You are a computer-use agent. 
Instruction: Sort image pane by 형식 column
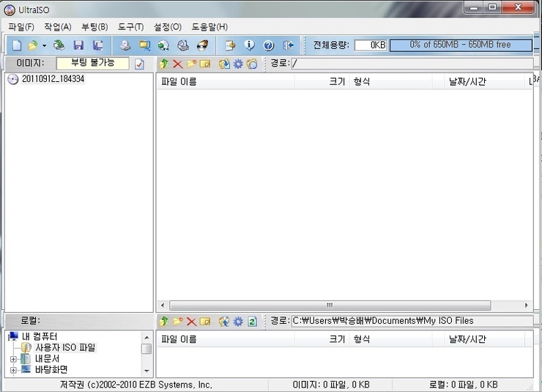(x=391, y=81)
